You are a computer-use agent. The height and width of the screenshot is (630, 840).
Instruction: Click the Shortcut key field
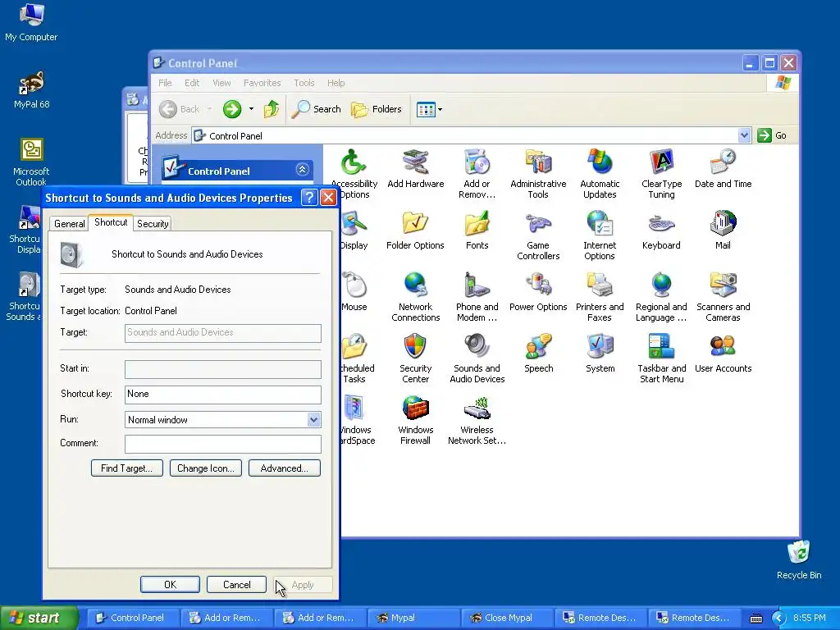point(223,395)
